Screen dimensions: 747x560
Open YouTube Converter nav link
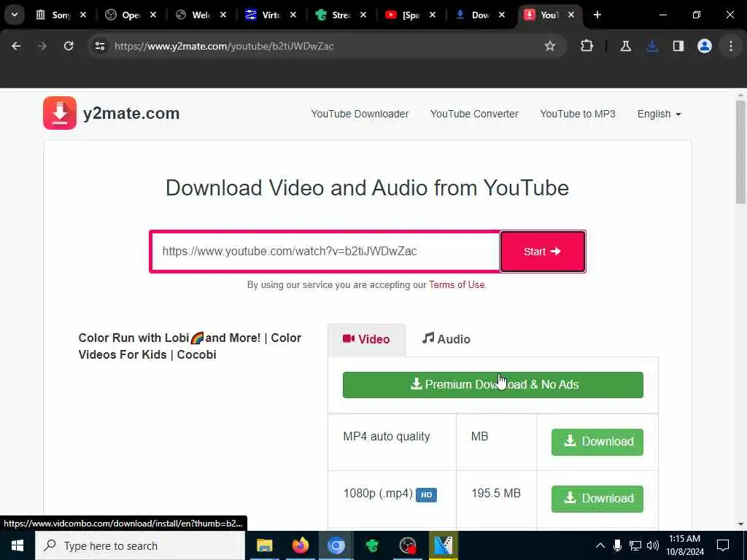click(474, 114)
